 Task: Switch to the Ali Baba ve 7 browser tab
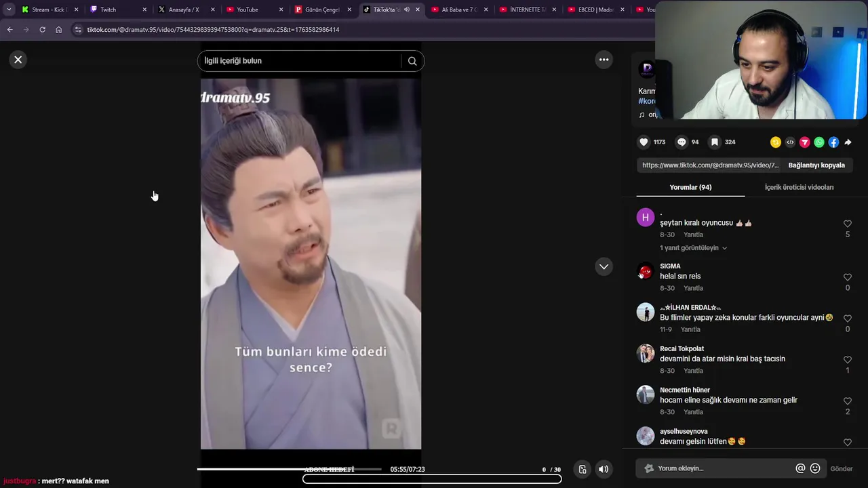(x=458, y=9)
